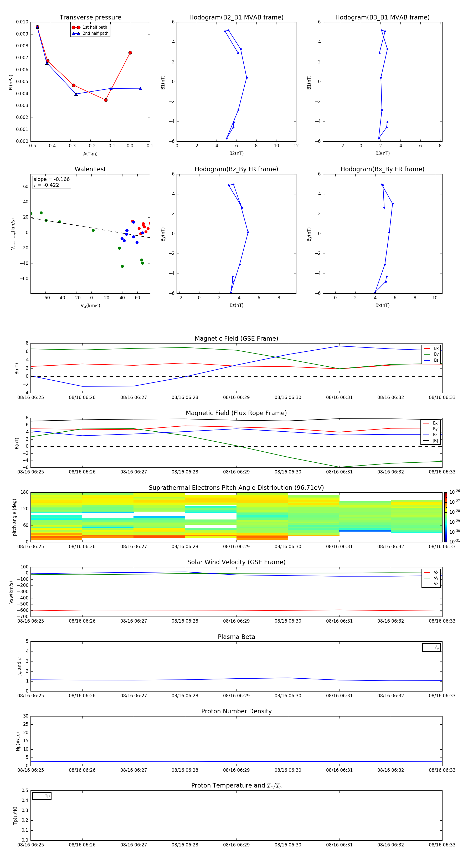Click the 'Hodogram(B2_B1 MVAB frame)' title
The height and width of the screenshot is (868, 473).
(236, 18)
